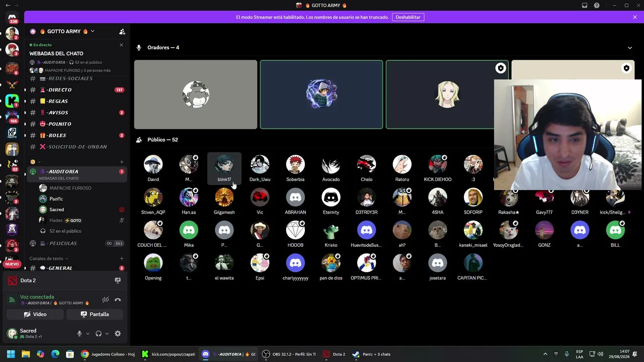Toggle headphone deafen
Screen dimensions: 644x362
point(99,333)
